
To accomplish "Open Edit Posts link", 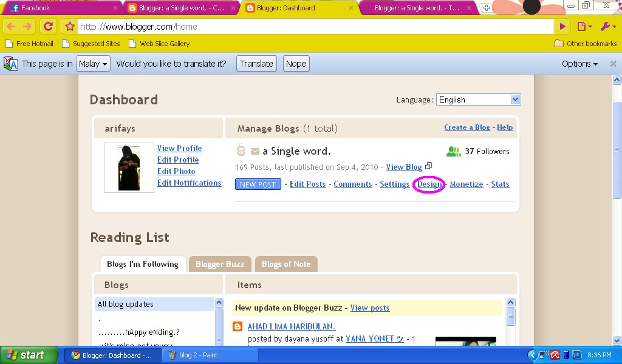I will click(x=307, y=184).
